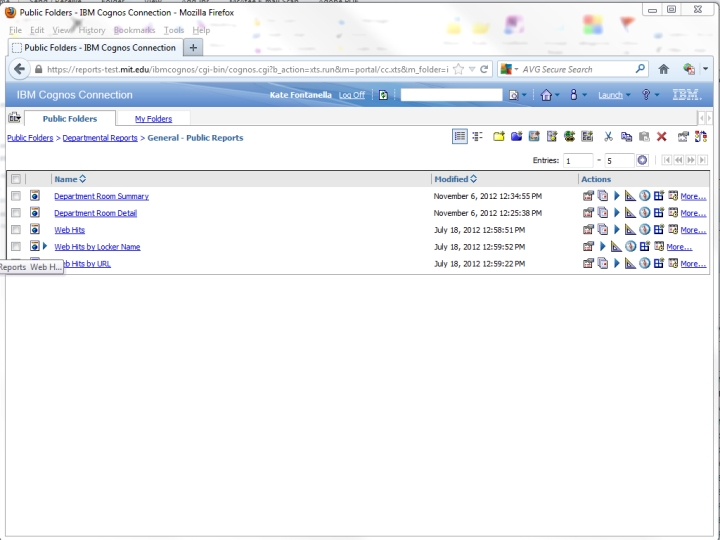Click the Paste toolbar icon
720x540 pixels.
[x=643, y=137]
